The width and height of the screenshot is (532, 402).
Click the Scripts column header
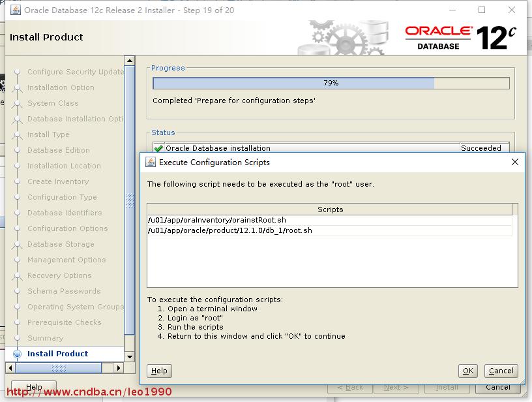330,209
